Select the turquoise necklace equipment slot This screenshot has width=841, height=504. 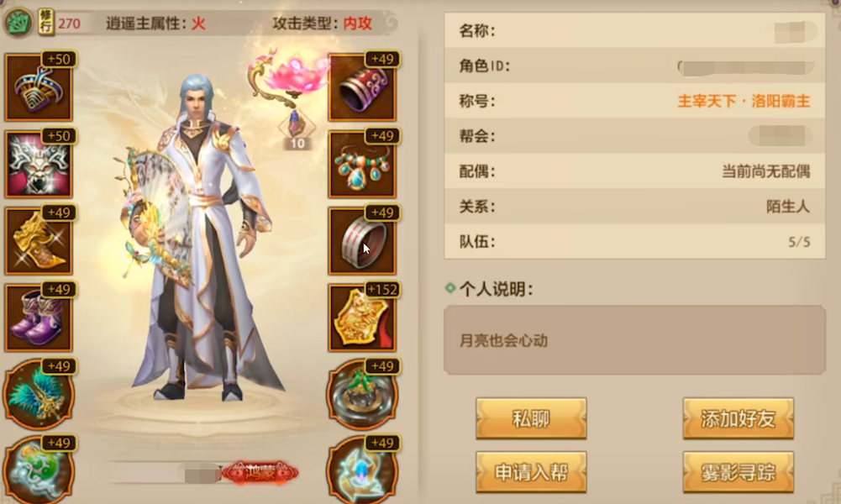click(x=362, y=164)
